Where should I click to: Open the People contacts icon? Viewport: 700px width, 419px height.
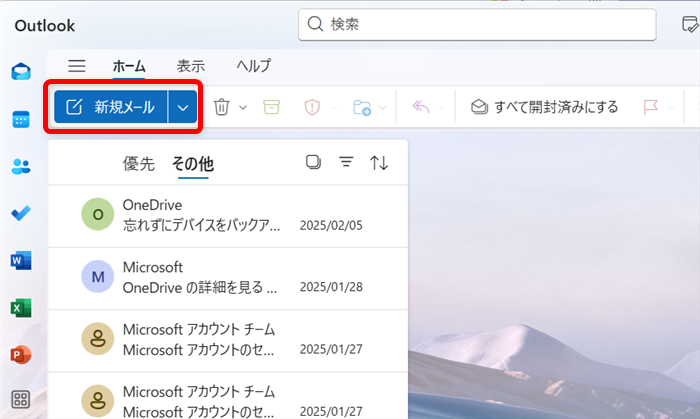point(21,167)
